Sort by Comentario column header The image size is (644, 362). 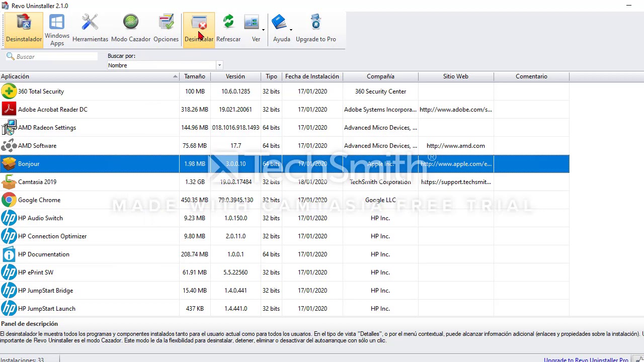[x=531, y=76]
